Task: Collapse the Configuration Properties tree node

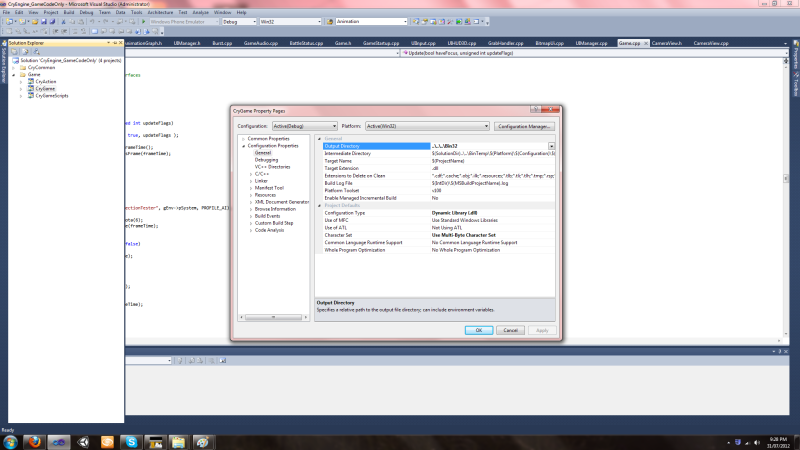Action: (243, 146)
